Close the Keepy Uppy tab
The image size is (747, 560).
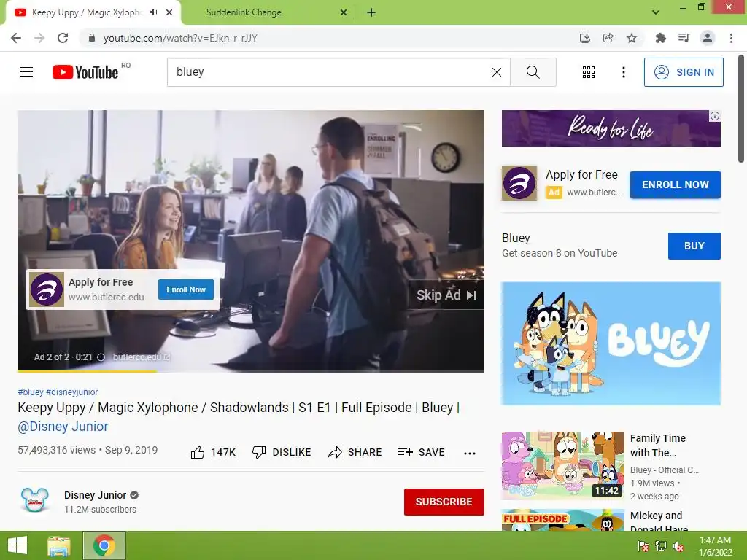[x=169, y=12]
